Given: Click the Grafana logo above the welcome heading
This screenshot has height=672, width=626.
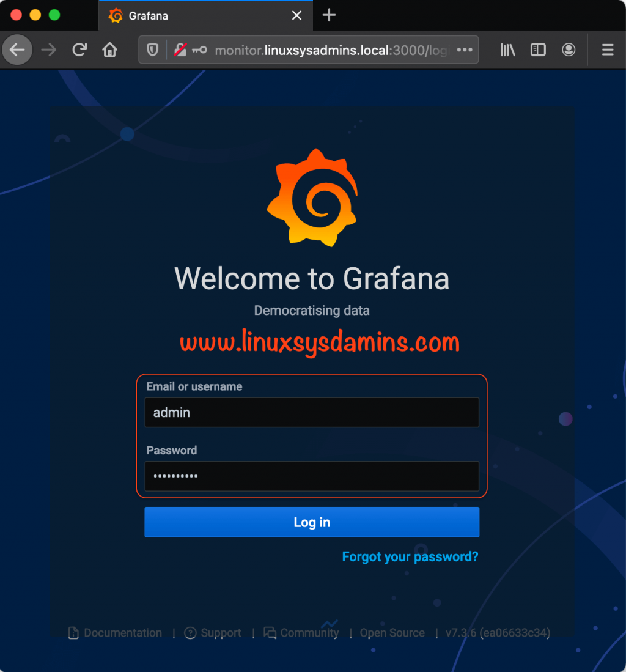Looking at the screenshot, I should pos(312,198).
